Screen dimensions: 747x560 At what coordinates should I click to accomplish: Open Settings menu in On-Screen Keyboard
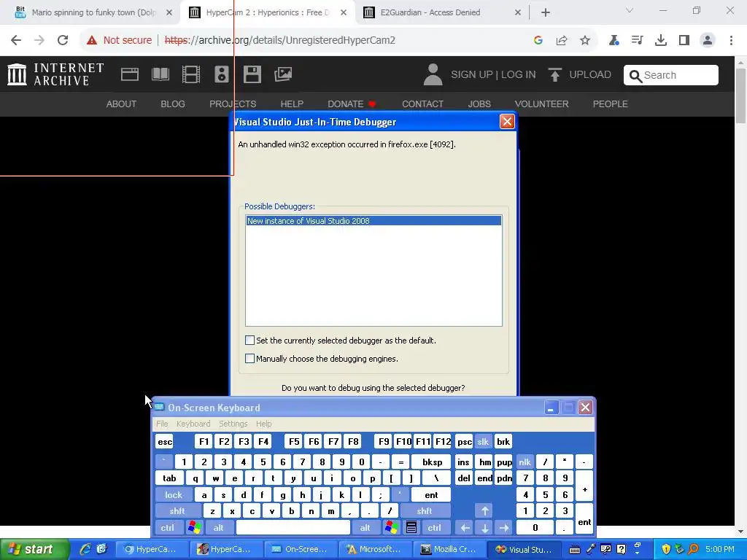[x=233, y=424]
